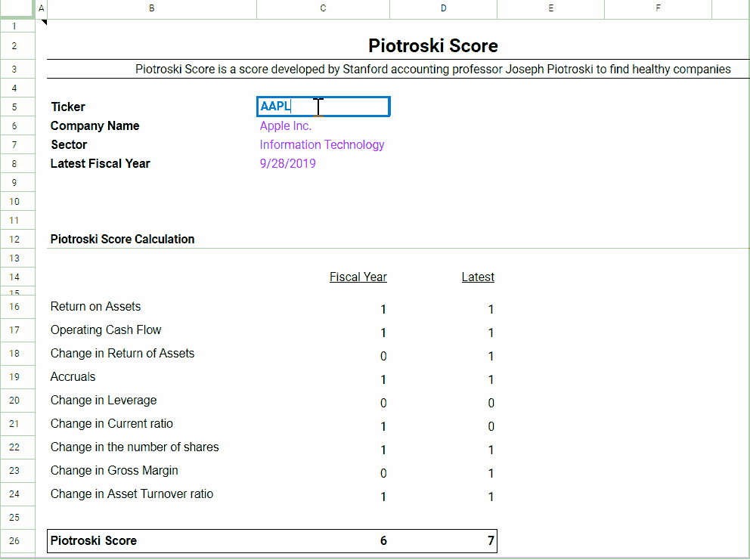Viewport: 750px width, 560px height.
Task: Click the Piotroski Score total row label
Action: 93,541
